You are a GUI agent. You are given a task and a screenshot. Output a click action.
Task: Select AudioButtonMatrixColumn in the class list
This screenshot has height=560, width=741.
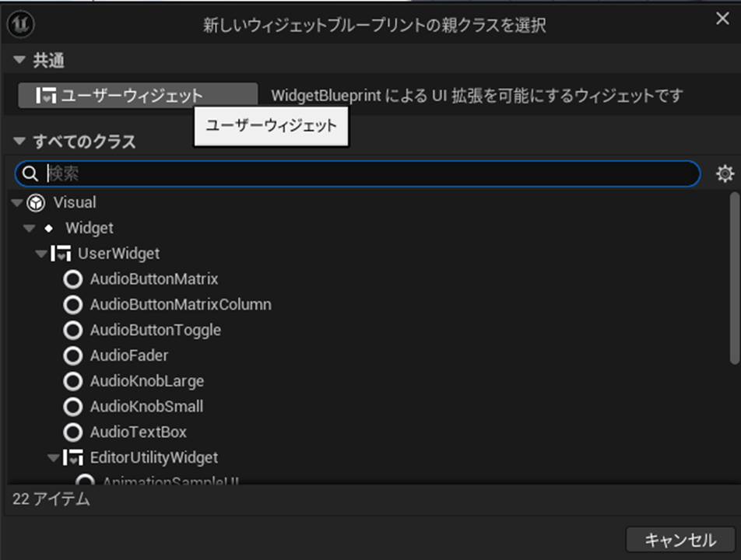click(181, 305)
